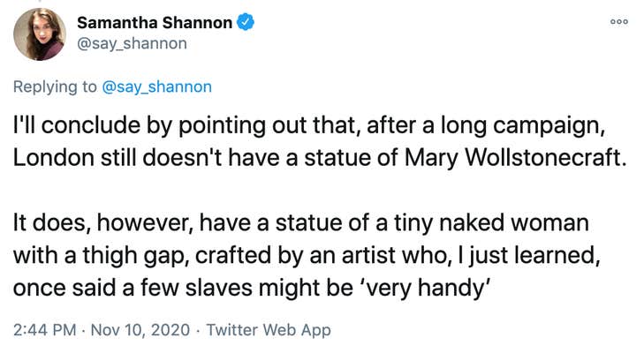This screenshot has height=353, width=644.
Task: Follow the @say_shannon link after Replying to
Action: coord(156,87)
